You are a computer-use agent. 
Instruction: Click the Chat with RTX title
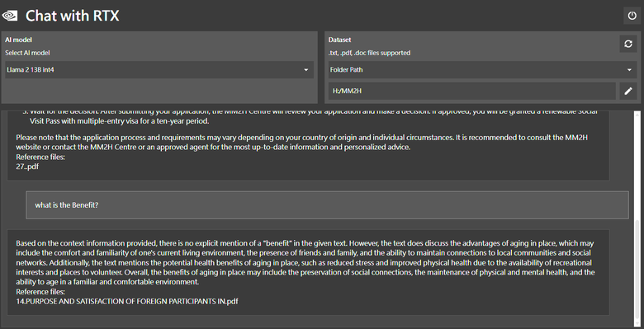pyautogui.click(x=73, y=16)
